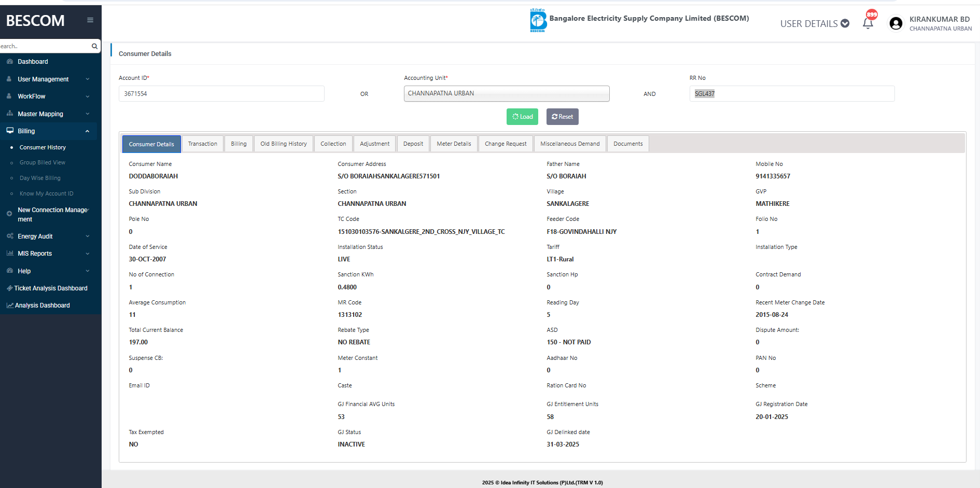980x488 pixels.
Task: Open the USER DETAILS dropdown
Action: tap(815, 23)
